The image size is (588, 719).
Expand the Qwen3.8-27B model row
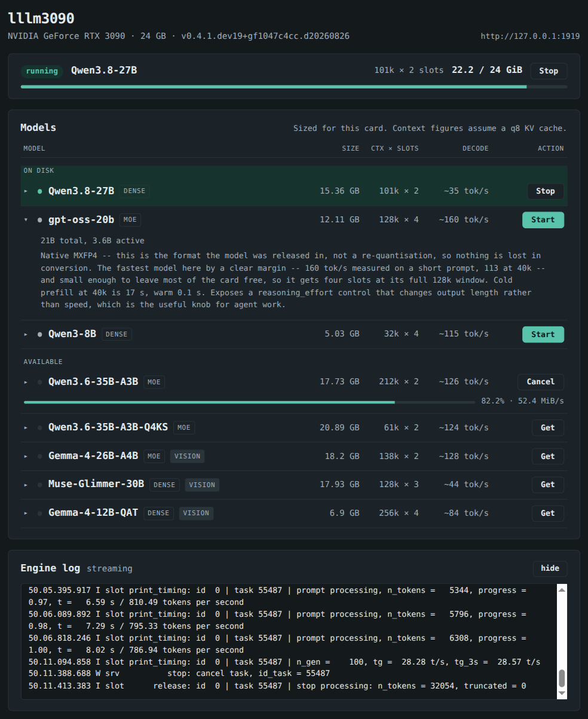26,191
